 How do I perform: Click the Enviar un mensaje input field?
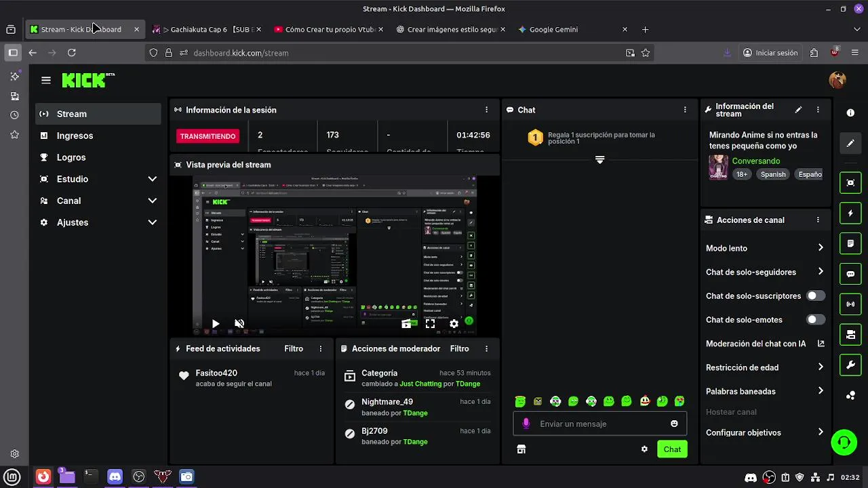pos(600,424)
